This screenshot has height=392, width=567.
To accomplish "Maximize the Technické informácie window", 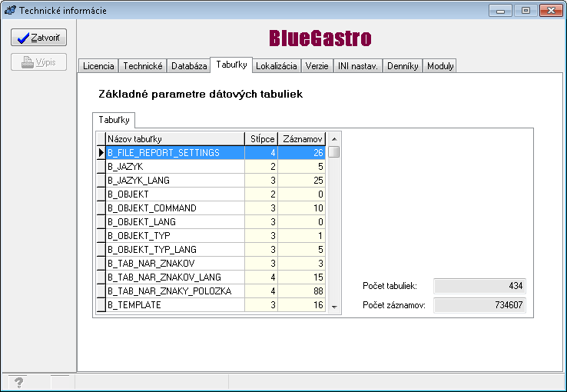I will click(526, 11).
